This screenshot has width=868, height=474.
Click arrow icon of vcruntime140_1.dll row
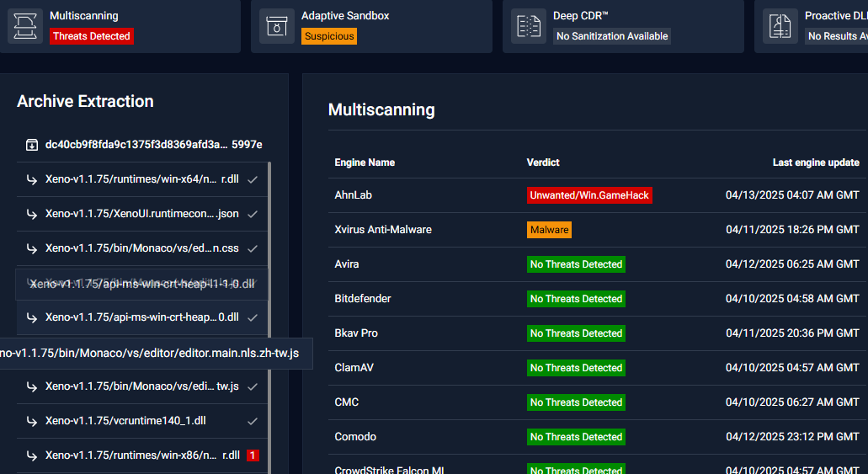coord(32,421)
